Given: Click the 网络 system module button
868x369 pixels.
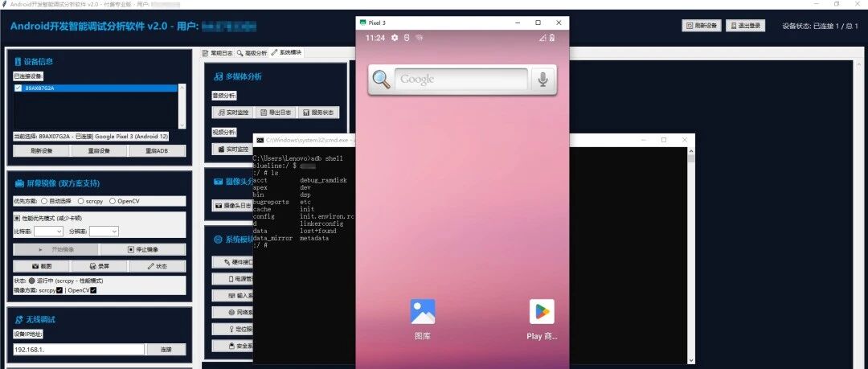Looking at the screenshot, I should (x=232, y=313).
